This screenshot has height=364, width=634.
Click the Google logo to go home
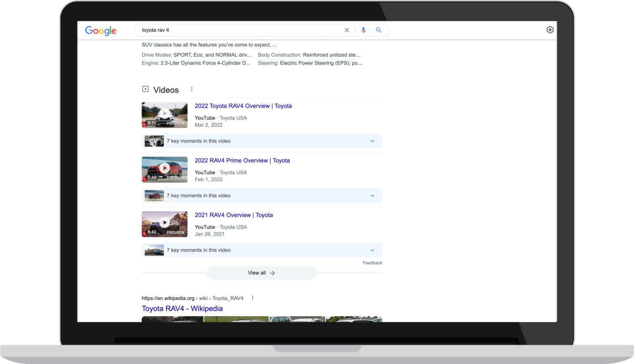pos(100,30)
